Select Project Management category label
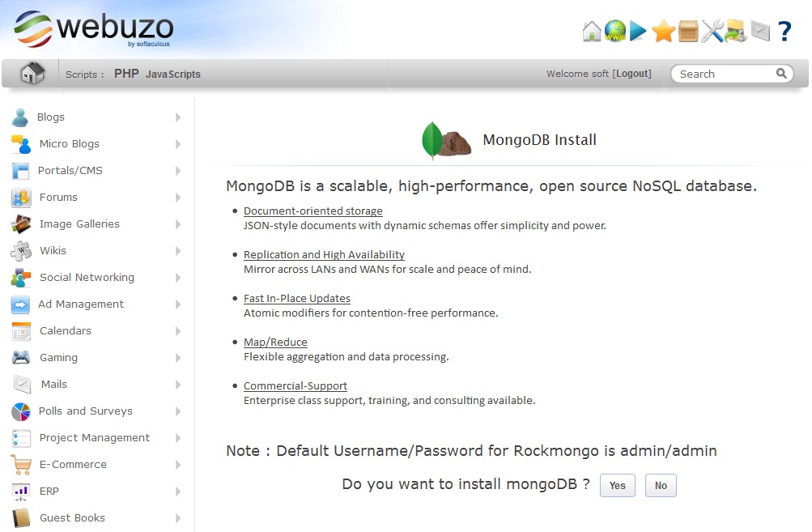812x532 pixels. pyautogui.click(x=95, y=438)
